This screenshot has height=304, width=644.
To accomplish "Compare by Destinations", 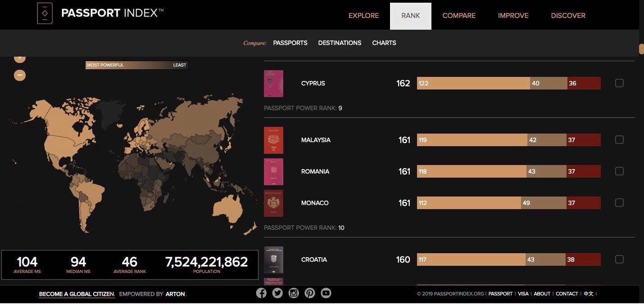I will click(340, 43).
